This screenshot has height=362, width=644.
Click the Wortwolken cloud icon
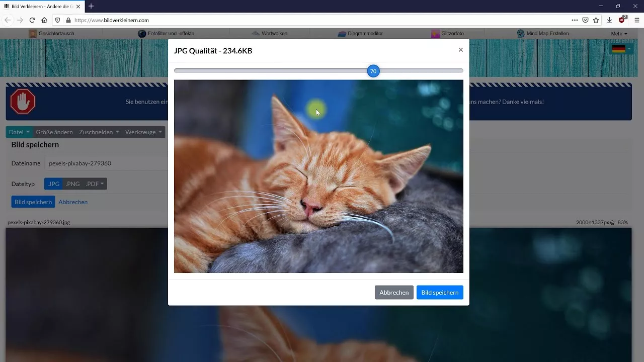[x=256, y=34]
